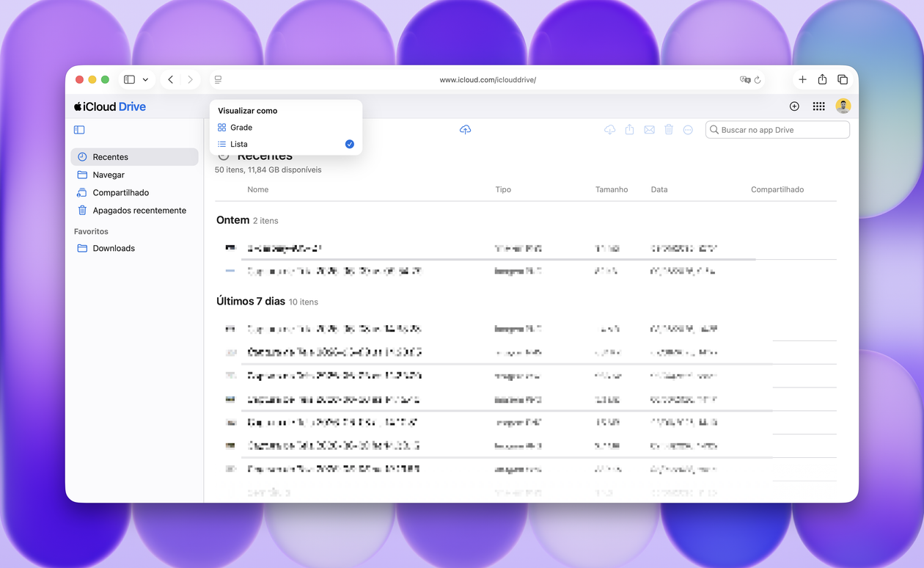Select the first file row under Ontem
This screenshot has height=568, width=924.
tap(526, 249)
